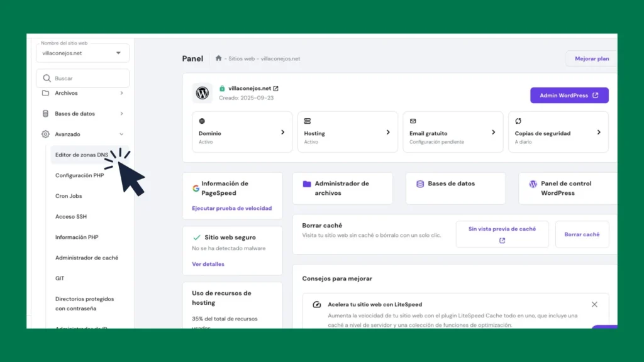
Task: Open Cron Jobs from the sidebar
Action: point(70,196)
